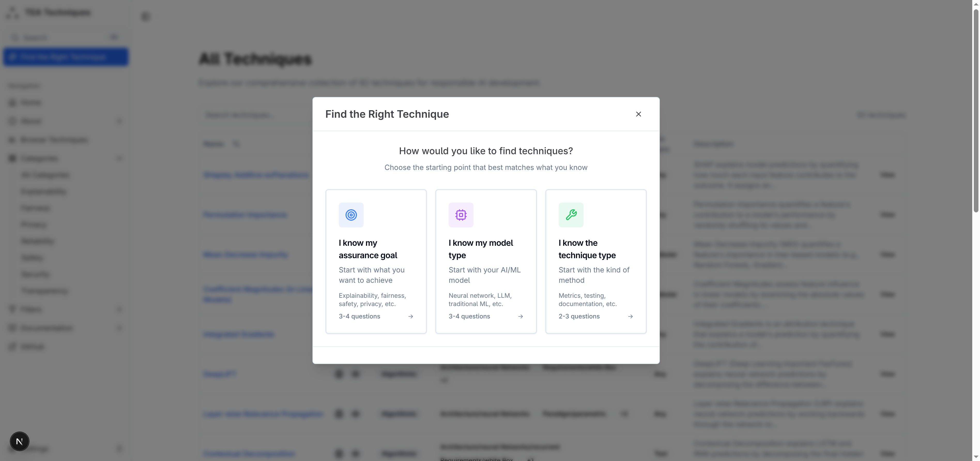Click the search magnifier icon in the sidebar

click(x=15, y=37)
